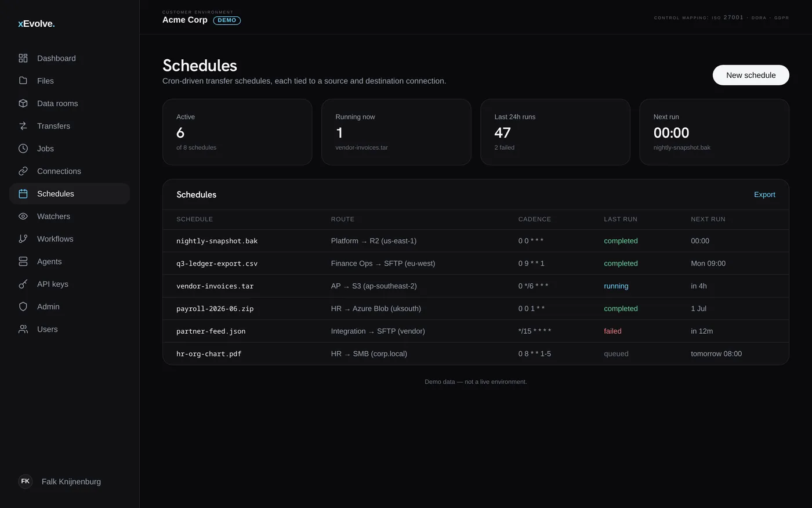
Task: Click route Integration → SFTP (vendor)
Action: tap(378, 332)
